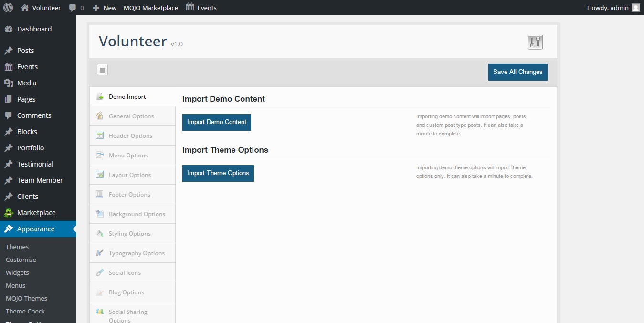Click the Menu Options icon
Image resolution: width=644 pixels, height=323 pixels.
click(x=100, y=155)
